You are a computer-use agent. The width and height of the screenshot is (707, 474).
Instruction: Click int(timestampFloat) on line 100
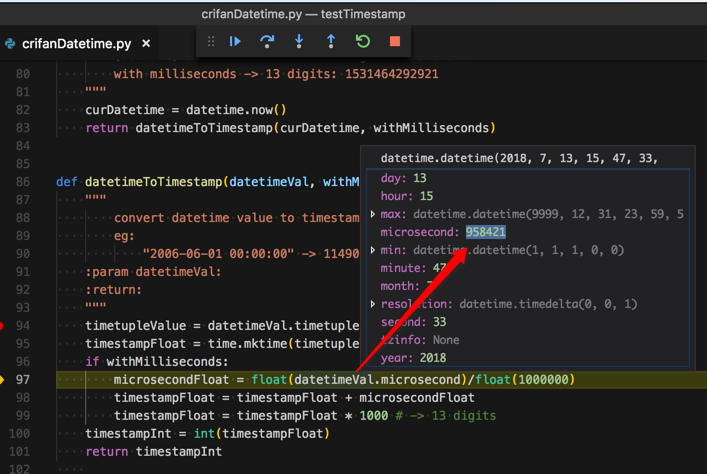[x=262, y=434]
